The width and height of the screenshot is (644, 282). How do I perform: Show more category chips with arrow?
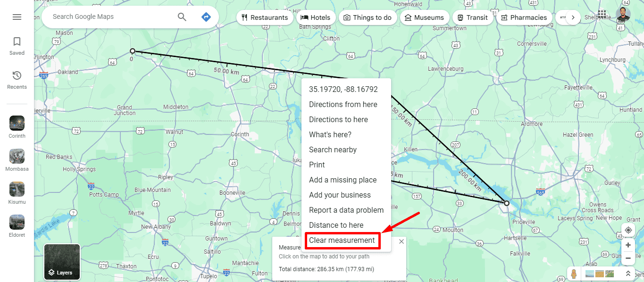click(573, 17)
